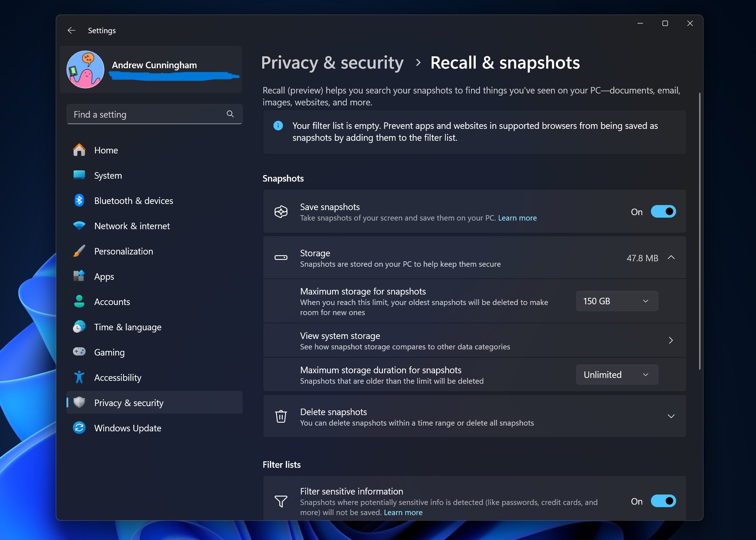Click Learn more link for sensitive information
756x540 pixels.
pyautogui.click(x=403, y=513)
